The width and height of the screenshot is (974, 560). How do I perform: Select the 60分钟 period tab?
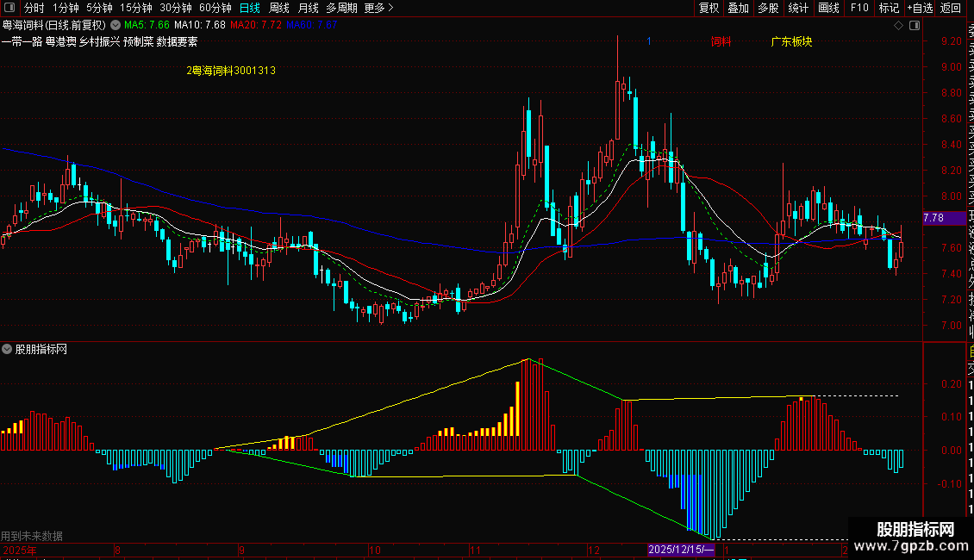click(x=215, y=8)
